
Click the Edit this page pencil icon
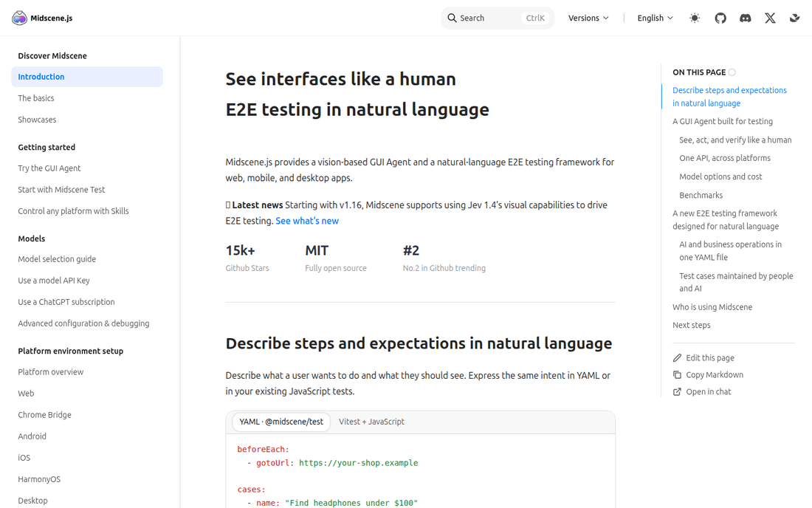[x=677, y=358]
